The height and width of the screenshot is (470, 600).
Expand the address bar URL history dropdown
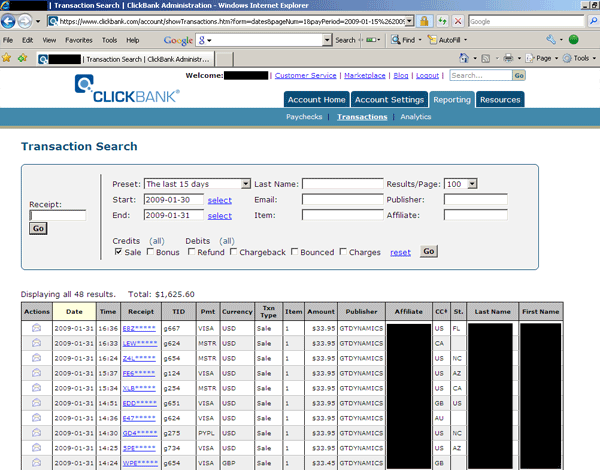409,21
